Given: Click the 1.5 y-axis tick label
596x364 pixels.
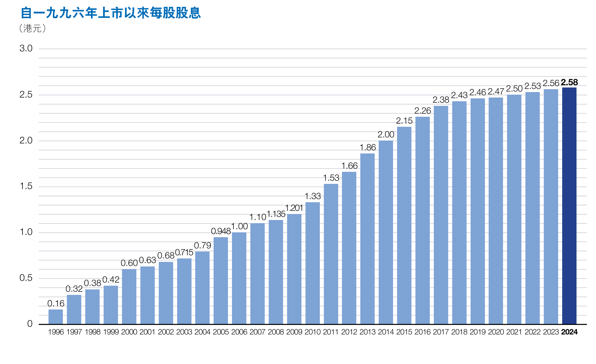Looking at the screenshot, I should click(26, 186).
